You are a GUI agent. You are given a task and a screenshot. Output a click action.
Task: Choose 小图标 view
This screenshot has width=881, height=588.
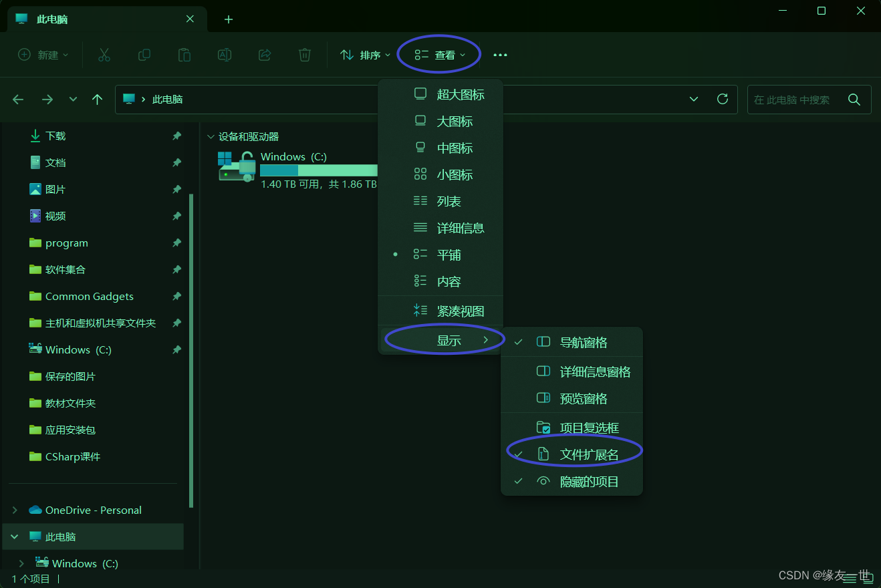(x=440, y=174)
